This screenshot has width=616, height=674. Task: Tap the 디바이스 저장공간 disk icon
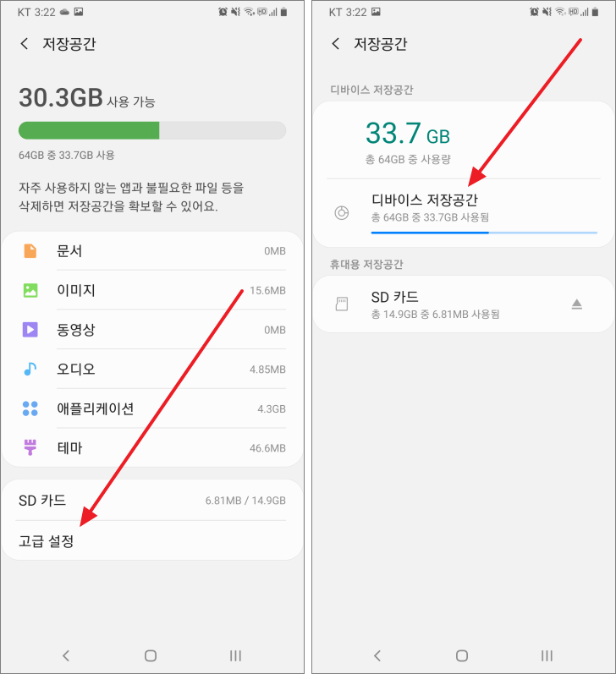click(x=342, y=213)
